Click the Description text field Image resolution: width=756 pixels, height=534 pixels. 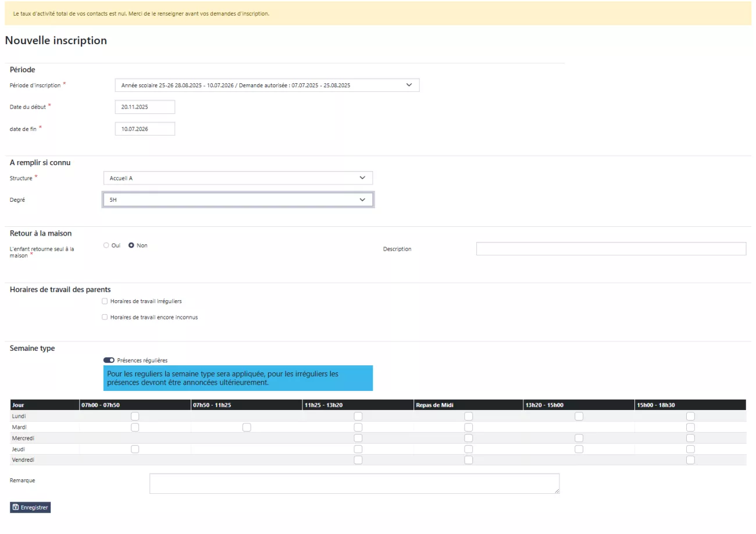[x=611, y=249]
